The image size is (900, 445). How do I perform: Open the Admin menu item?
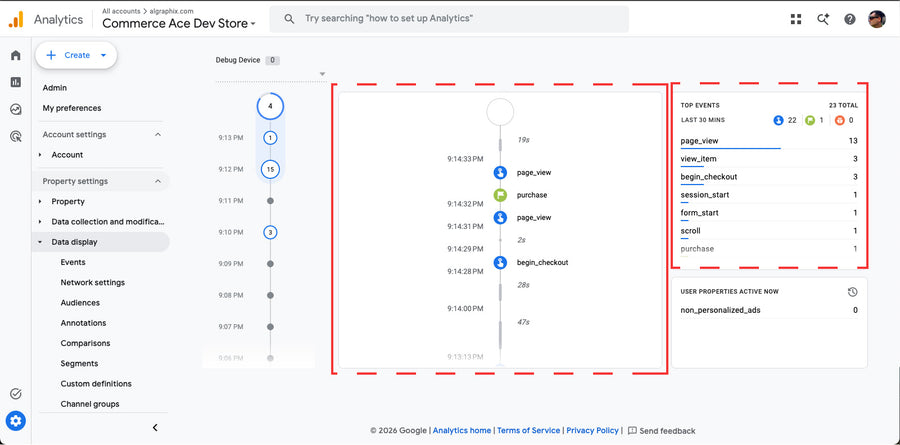[x=55, y=88]
